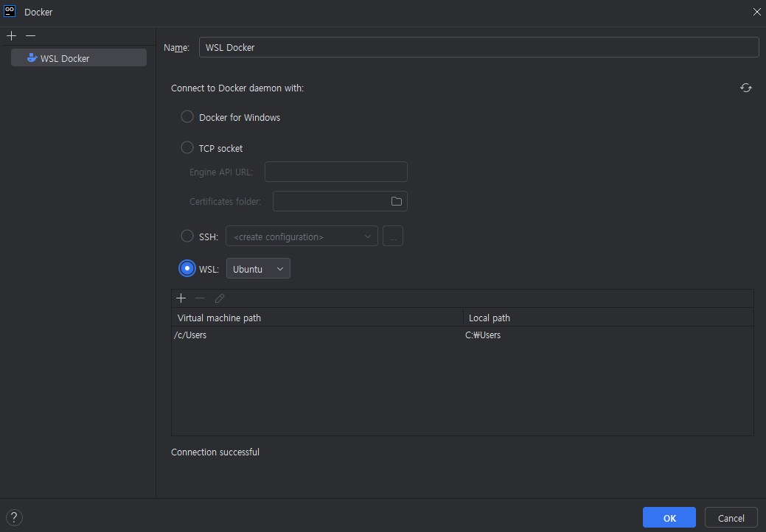The height and width of the screenshot is (532, 766).
Task: Click the Connection successful status text
Action: point(215,452)
